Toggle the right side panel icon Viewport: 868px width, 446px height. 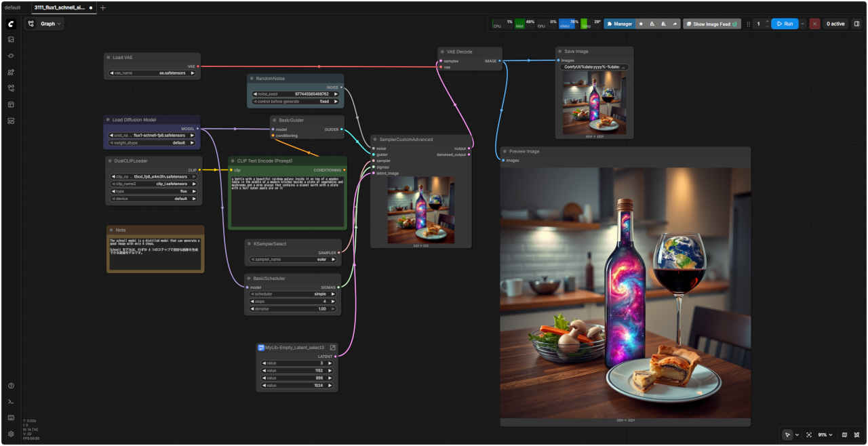856,24
